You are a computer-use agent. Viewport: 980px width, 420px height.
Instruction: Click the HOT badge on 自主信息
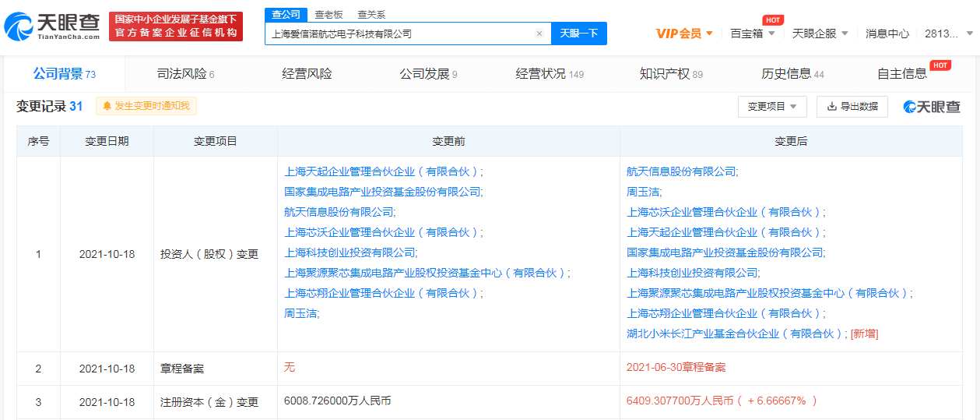940,65
